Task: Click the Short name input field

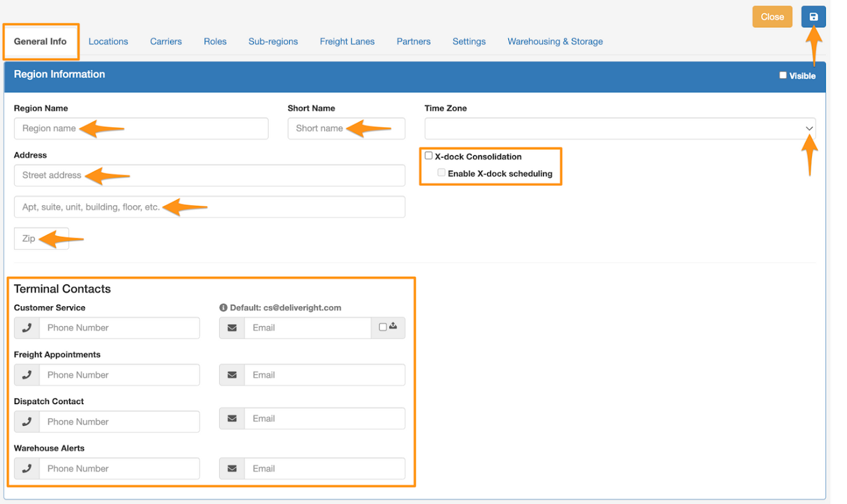Action: [346, 128]
